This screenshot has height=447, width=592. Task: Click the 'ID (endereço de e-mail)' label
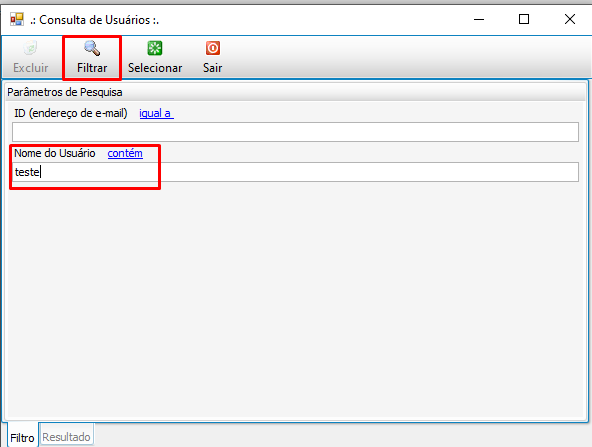(x=71, y=113)
